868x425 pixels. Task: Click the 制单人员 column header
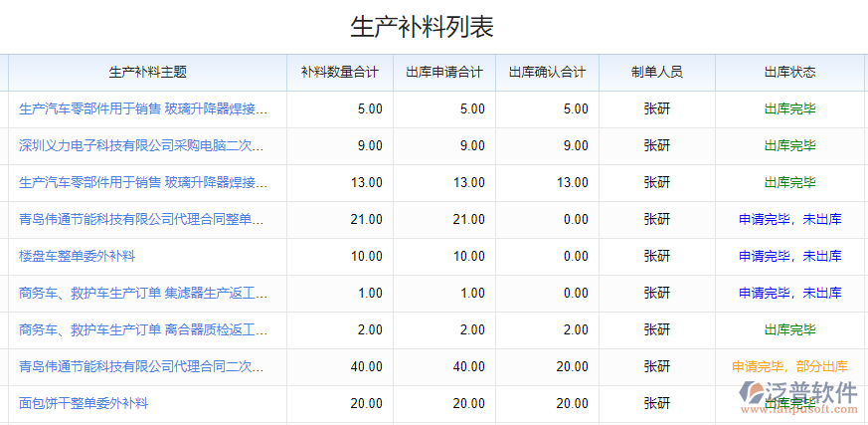tap(656, 72)
